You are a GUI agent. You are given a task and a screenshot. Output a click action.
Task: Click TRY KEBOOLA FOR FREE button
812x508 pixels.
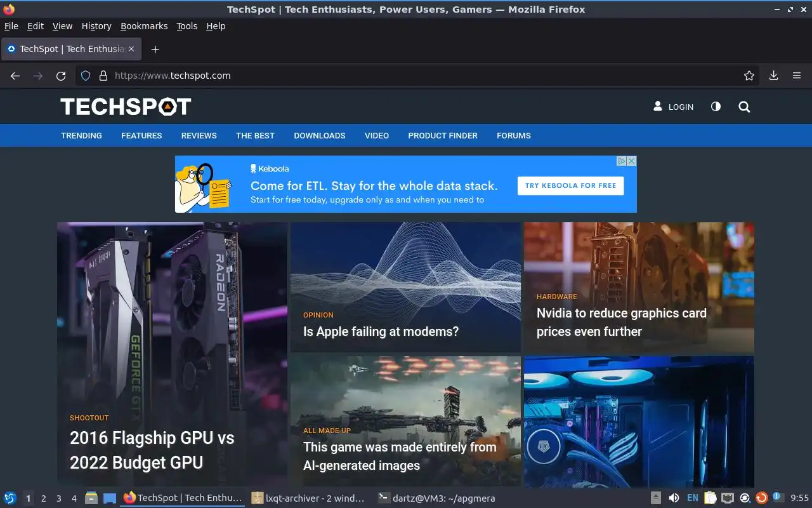570,185
